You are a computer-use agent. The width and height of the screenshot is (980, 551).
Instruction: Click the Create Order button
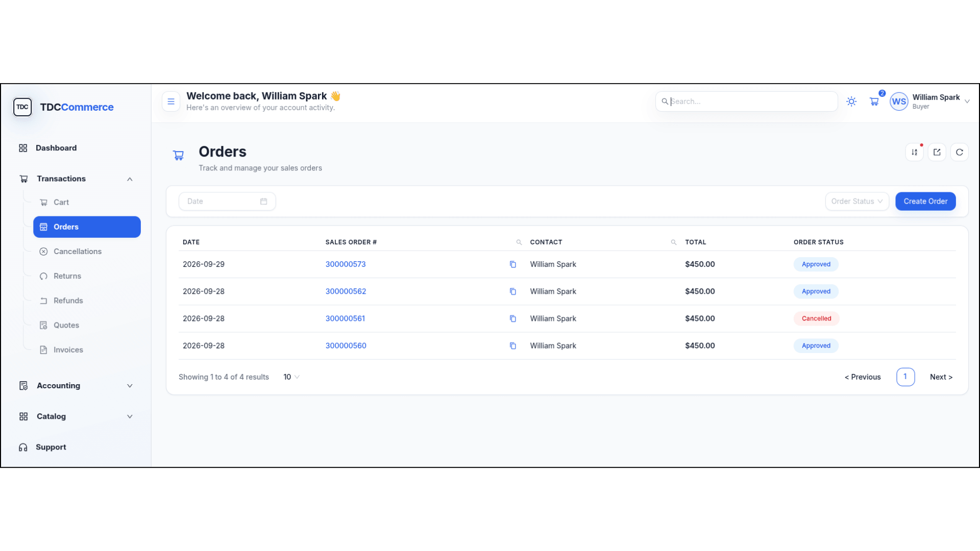click(925, 202)
